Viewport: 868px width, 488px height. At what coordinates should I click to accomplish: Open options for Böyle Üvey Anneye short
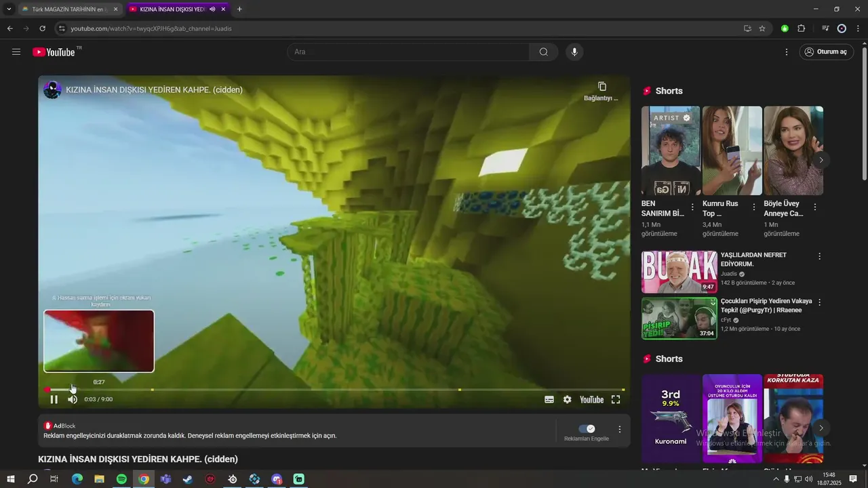point(815,207)
